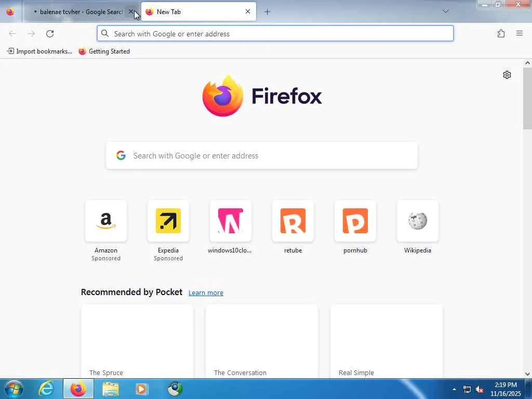The width and height of the screenshot is (532, 399).
Task: Click the globe app icon in taskbar
Action: pos(175,389)
